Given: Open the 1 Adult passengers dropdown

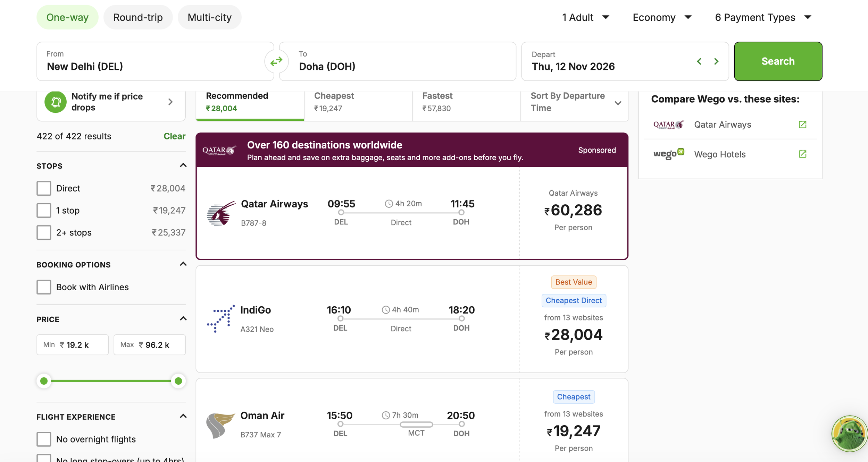Looking at the screenshot, I should point(586,17).
